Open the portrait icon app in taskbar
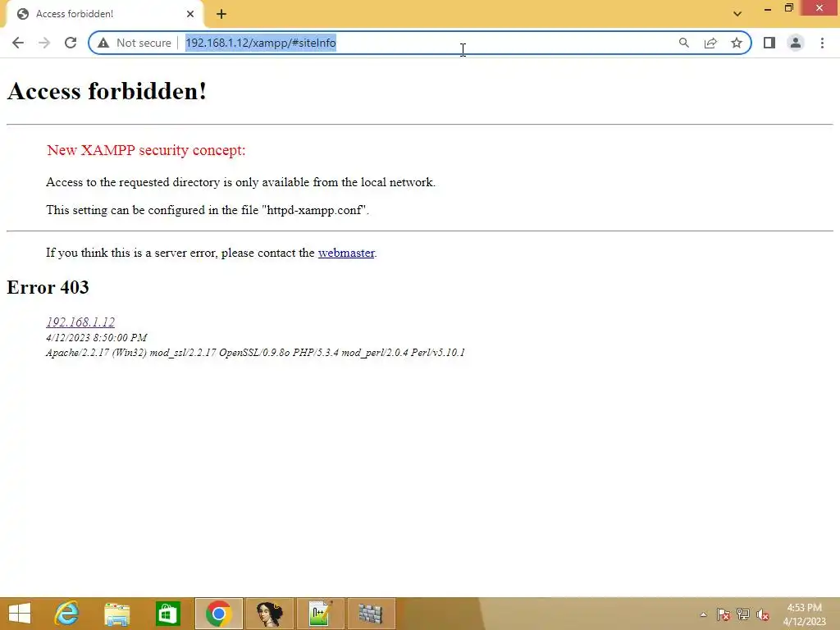Image resolution: width=840 pixels, height=630 pixels. pyautogui.click(x=269, y=614)
